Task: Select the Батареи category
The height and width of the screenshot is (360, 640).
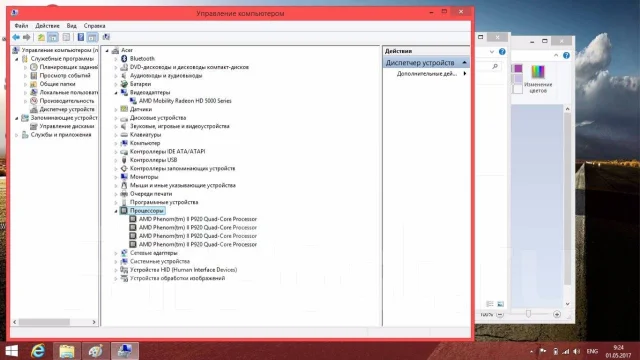Action: 140,84
